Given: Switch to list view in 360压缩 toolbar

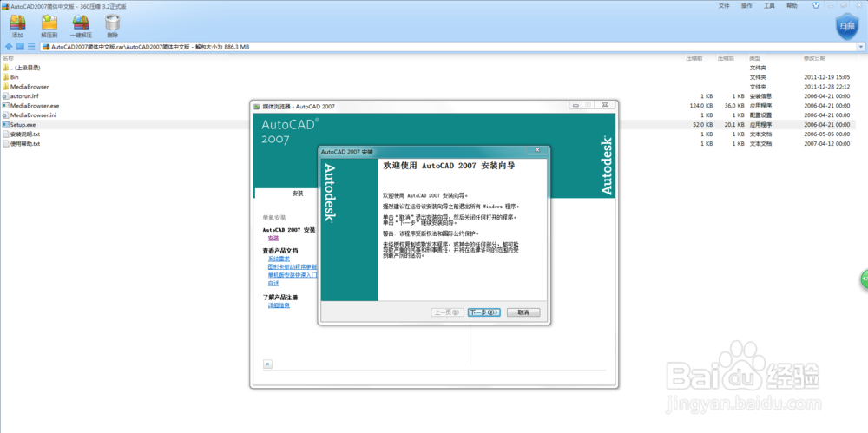Looking at the screenshot, I should (31, 47).
